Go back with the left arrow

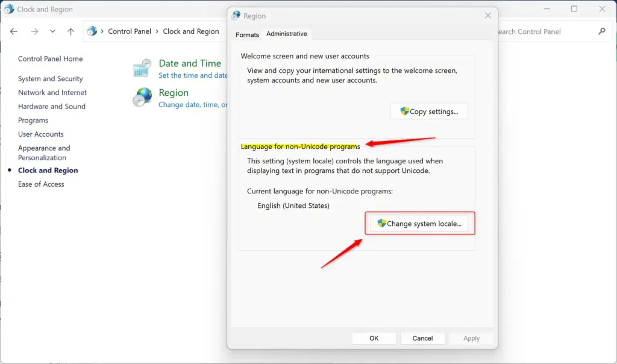pyautogui.click(x=14, y=31)
